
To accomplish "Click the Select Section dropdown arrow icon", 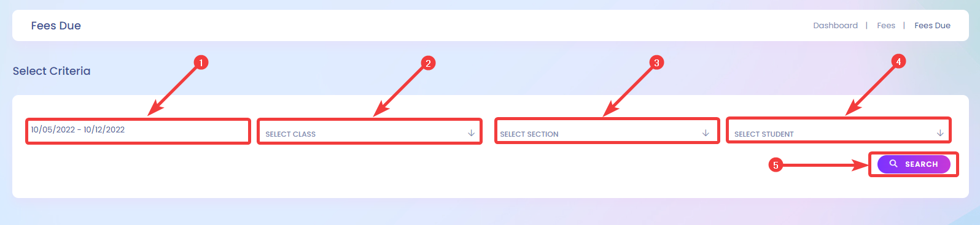I will (x=706, y=133).
